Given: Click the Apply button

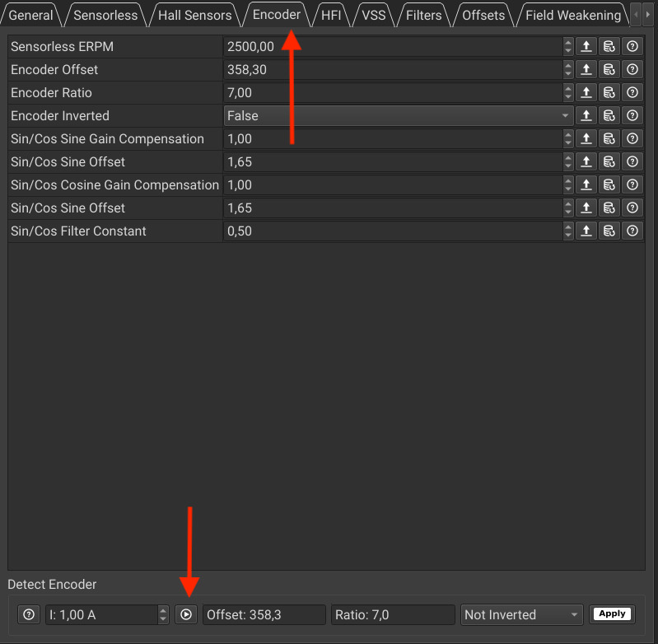Looking at the screenshot, I should click(x=612, y=614).
